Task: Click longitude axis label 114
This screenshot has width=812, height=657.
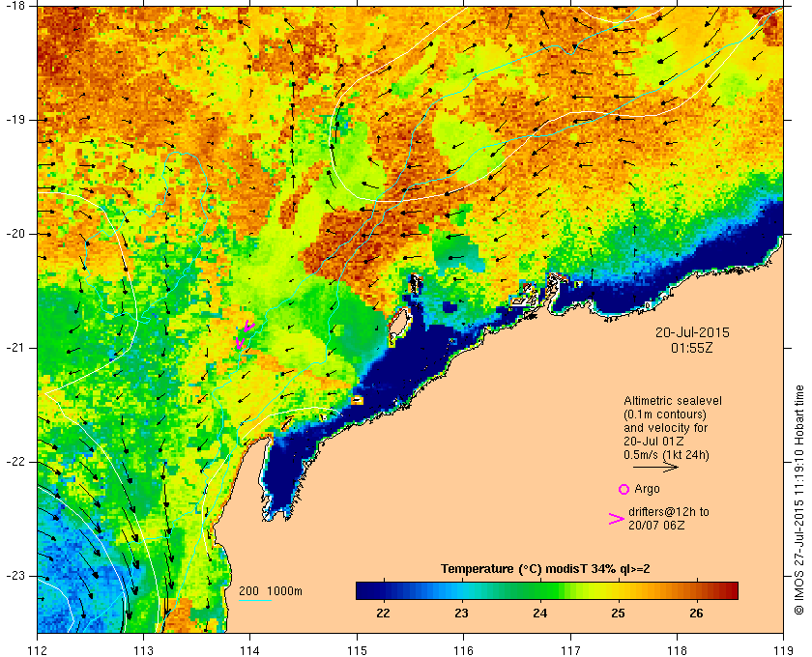Action: pyautogui.click(x=250, y=649)
